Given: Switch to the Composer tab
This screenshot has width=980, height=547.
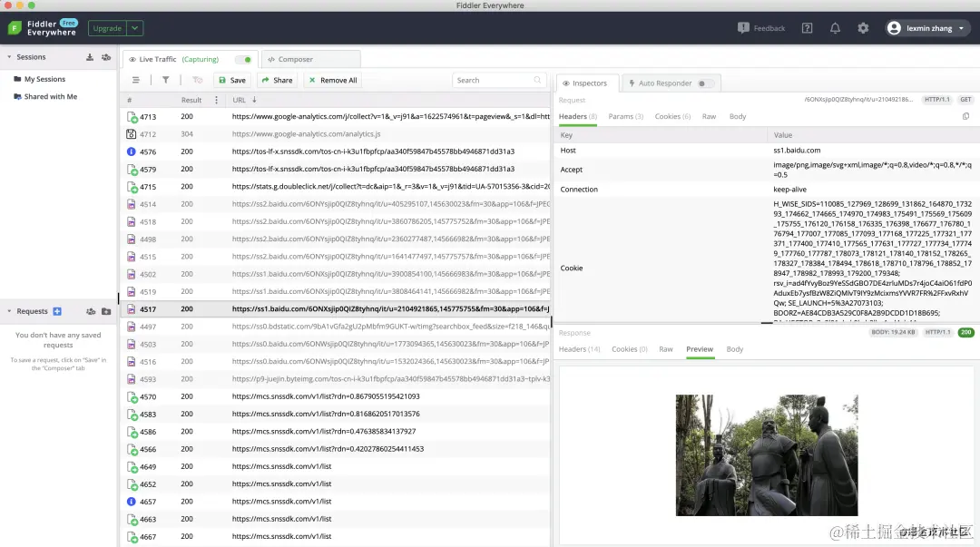Looking at the screenshot, I should pos(310,59).
